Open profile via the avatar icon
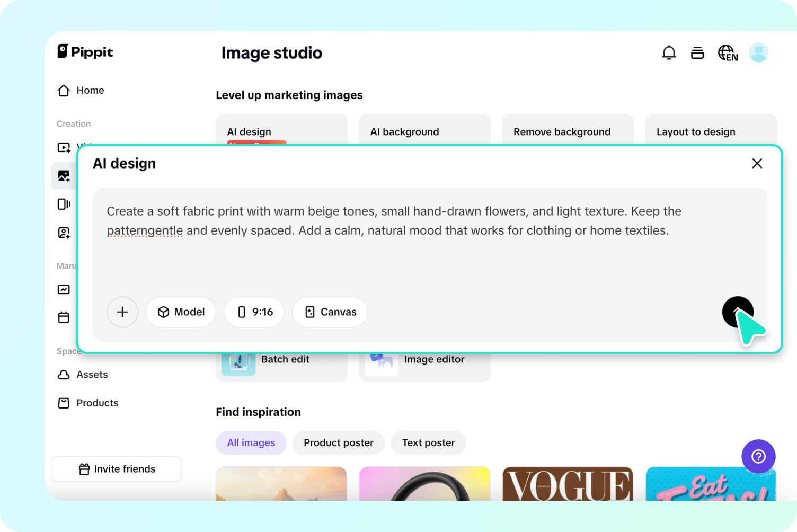Screen dimensions: 797x532 coord(758,52)
